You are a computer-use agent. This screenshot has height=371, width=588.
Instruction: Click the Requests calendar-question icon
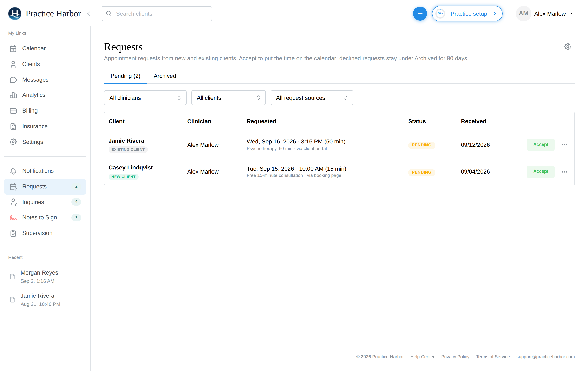13,187
